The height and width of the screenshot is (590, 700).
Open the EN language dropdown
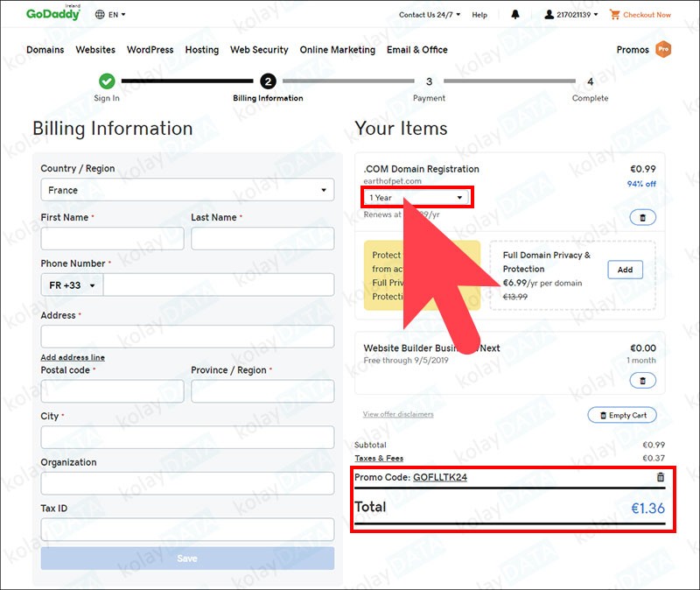tap(117, 15)
